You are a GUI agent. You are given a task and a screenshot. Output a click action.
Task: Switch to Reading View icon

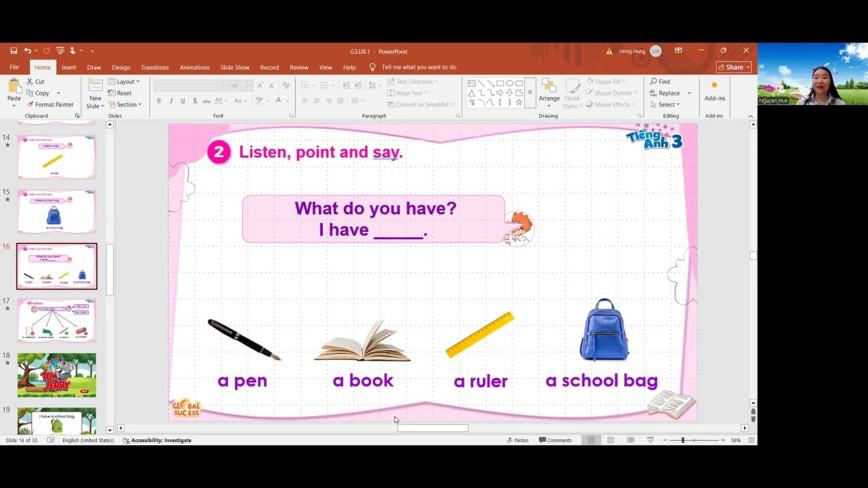pyautogui.click(x=631, y=441)
